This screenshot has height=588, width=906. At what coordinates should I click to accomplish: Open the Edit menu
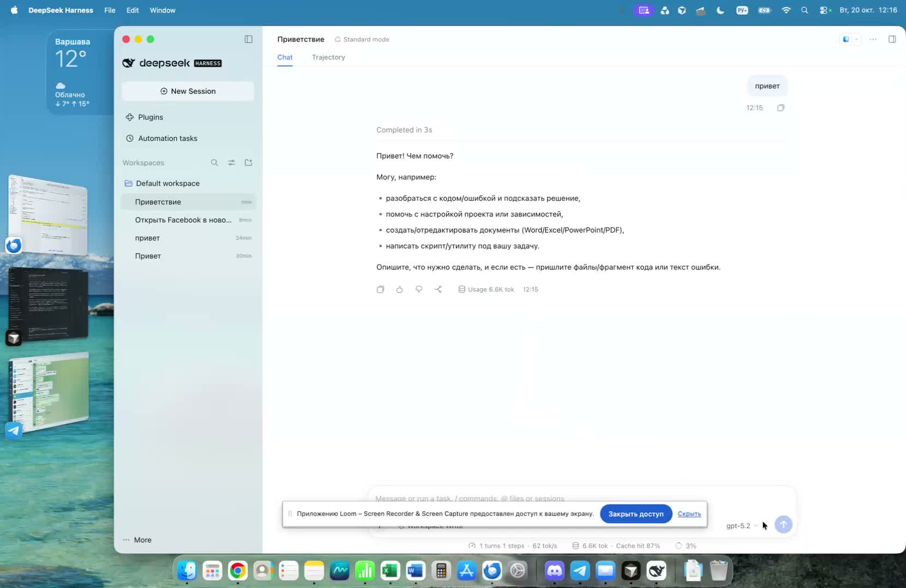pyautogui.click(x=133, y=10)
